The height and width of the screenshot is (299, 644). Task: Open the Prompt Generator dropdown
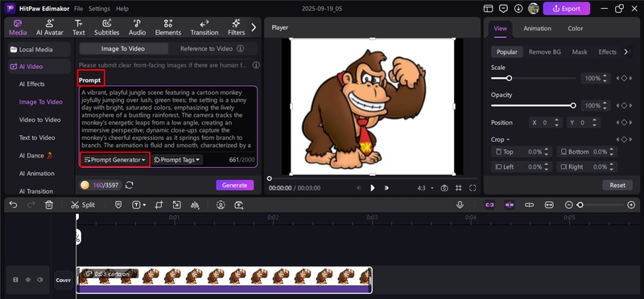(x=114, y=160)
